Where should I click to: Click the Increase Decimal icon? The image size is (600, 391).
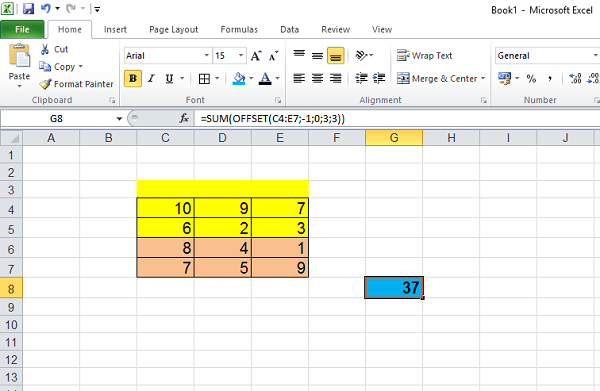575,78
